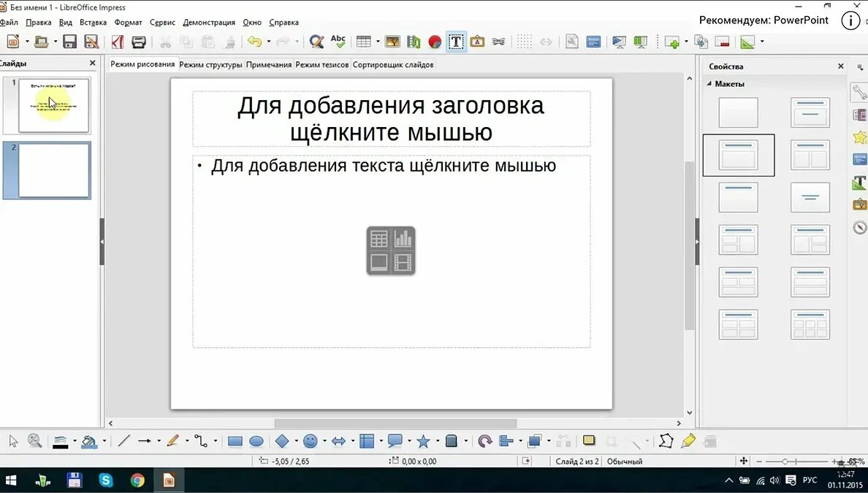Open the Windows Start button

click(x=10, y=481)
